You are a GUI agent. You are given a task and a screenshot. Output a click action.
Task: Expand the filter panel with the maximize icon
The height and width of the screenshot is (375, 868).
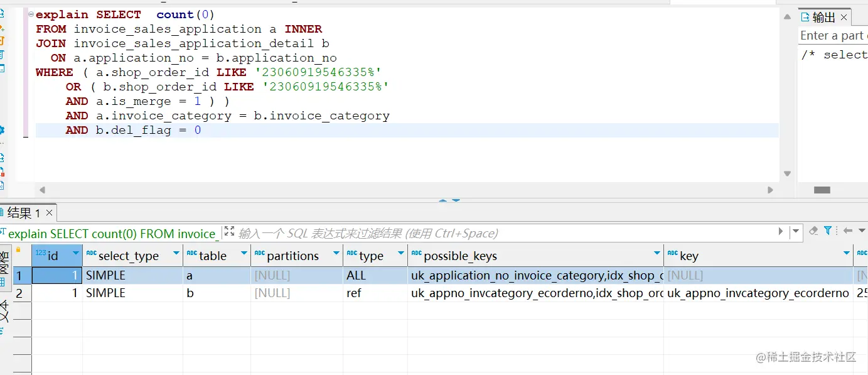229,232
